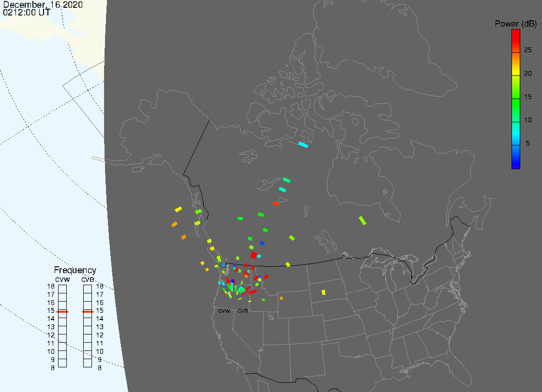This screenshot has width=542, height=392.
Task: Select the orange echo marker in Wyoming
Action: (x=281, y=298)
